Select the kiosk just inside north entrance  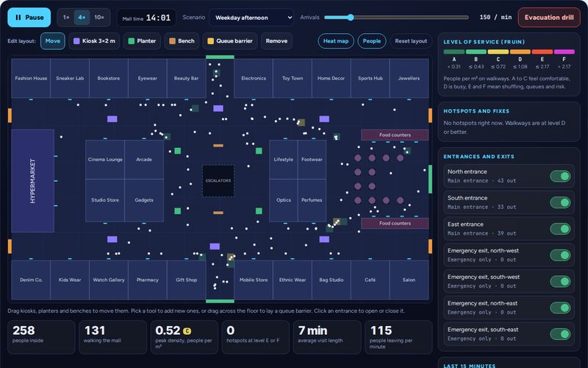(218, 108)
